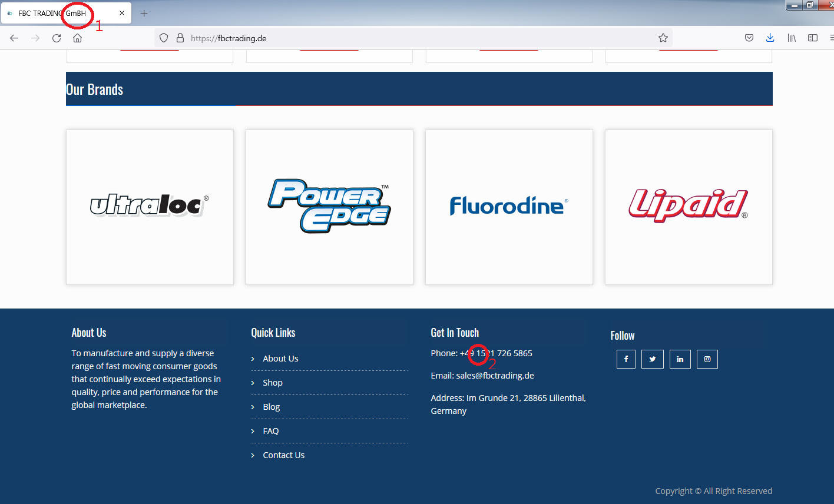The height and width of the screenshot is (504, 834).
Task: Click the Quick Links footer heading
Action: [x=273, y=333]
